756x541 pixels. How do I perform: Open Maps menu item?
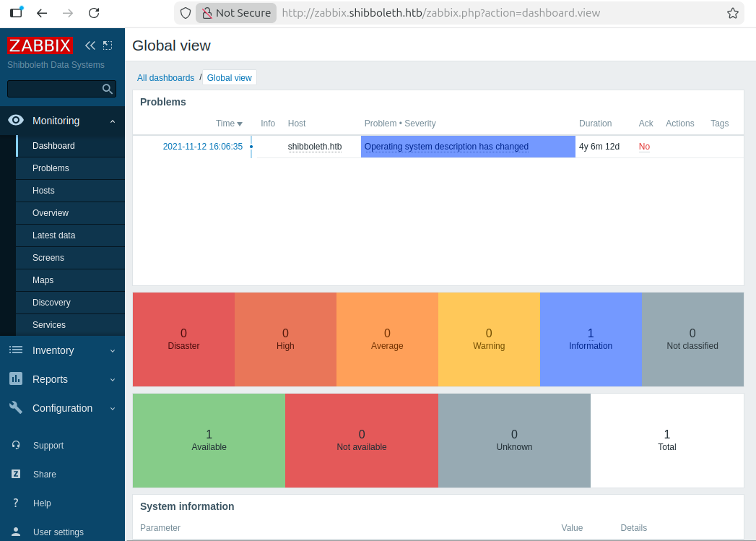coord(70,280)
